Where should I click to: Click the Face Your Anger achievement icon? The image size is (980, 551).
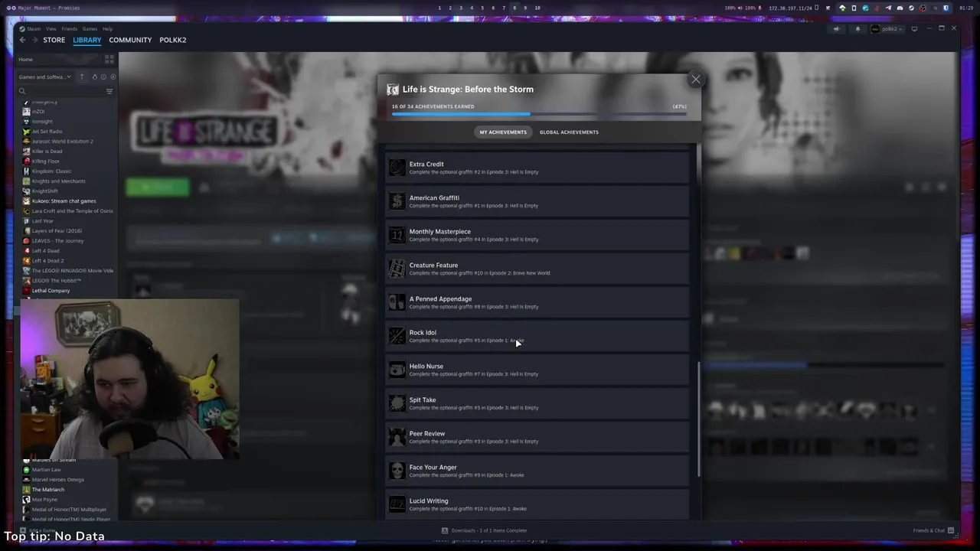click(x=397, y=471)
